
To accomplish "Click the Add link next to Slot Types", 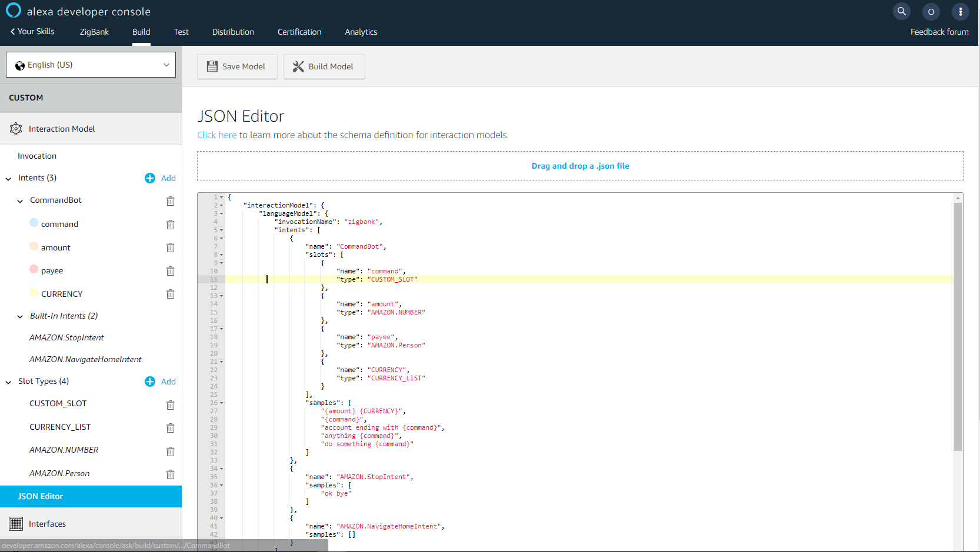I will [168, 382].
